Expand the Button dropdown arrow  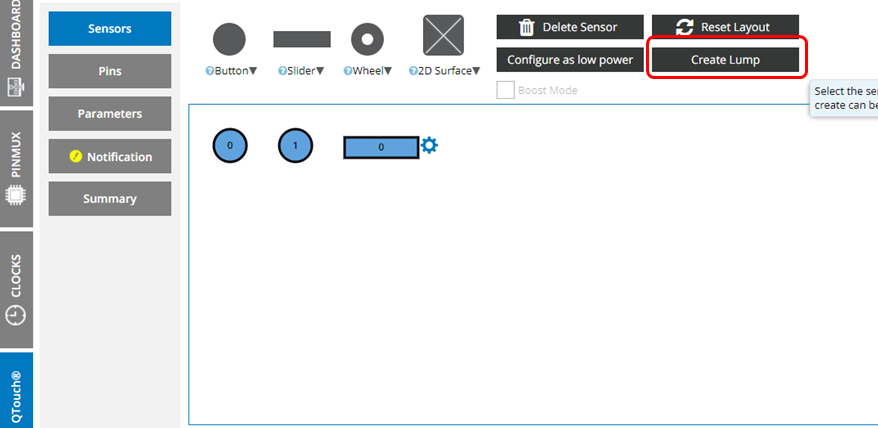pos(253,71)
